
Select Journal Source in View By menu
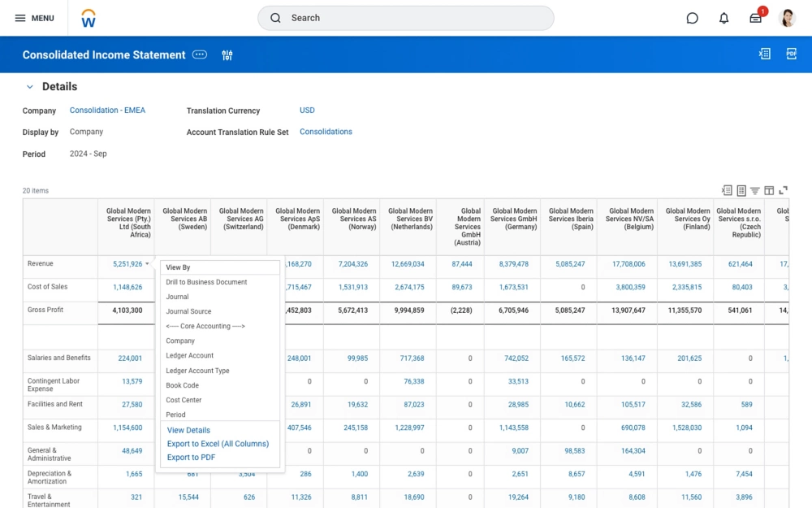point(188,311)
